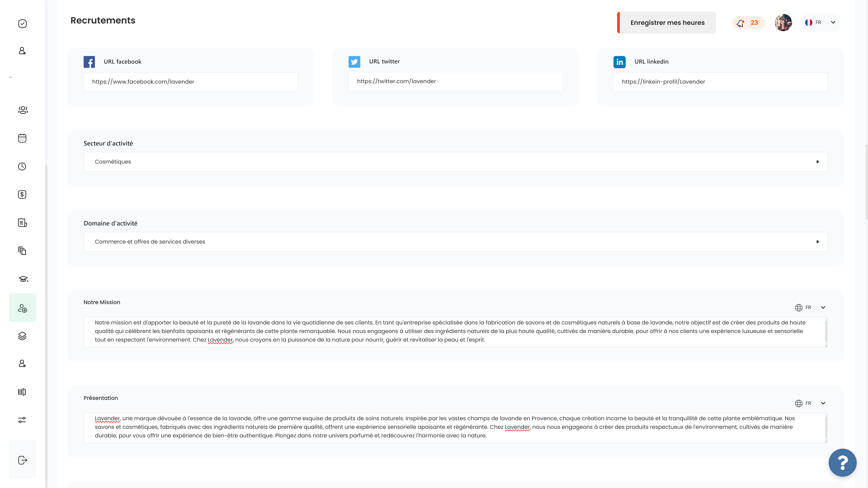Click the LinkedIn logo icon

[x=620, y=62]
